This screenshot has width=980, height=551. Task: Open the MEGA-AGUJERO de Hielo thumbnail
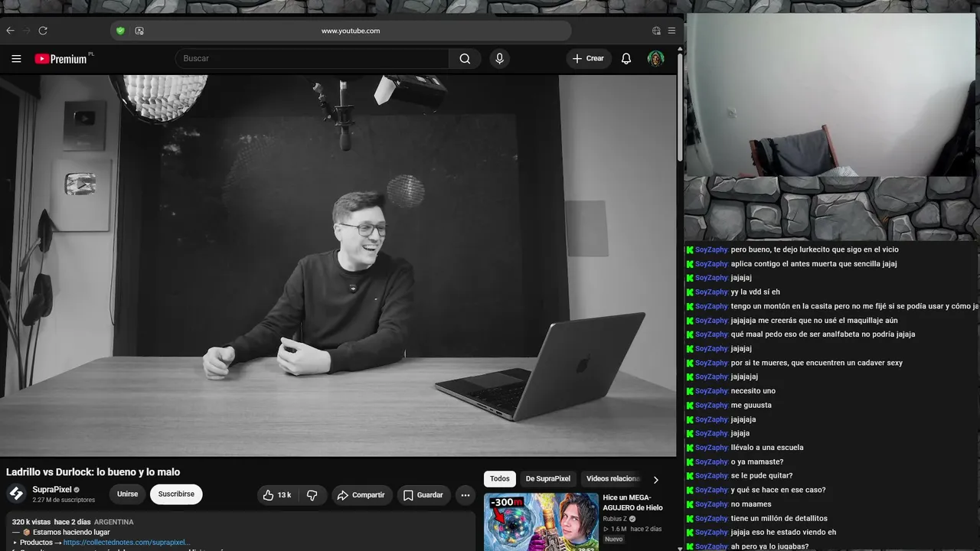541,522
